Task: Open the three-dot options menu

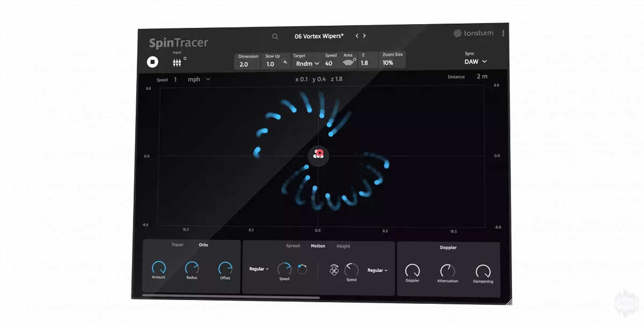Action: click(x=503, y=33)
